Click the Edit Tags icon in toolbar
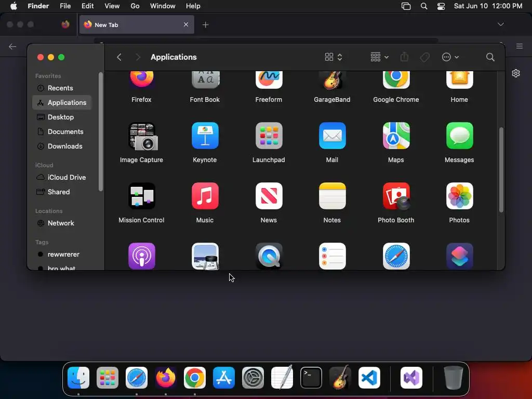The height and width of the screenshot is (399, 532). 424,57
